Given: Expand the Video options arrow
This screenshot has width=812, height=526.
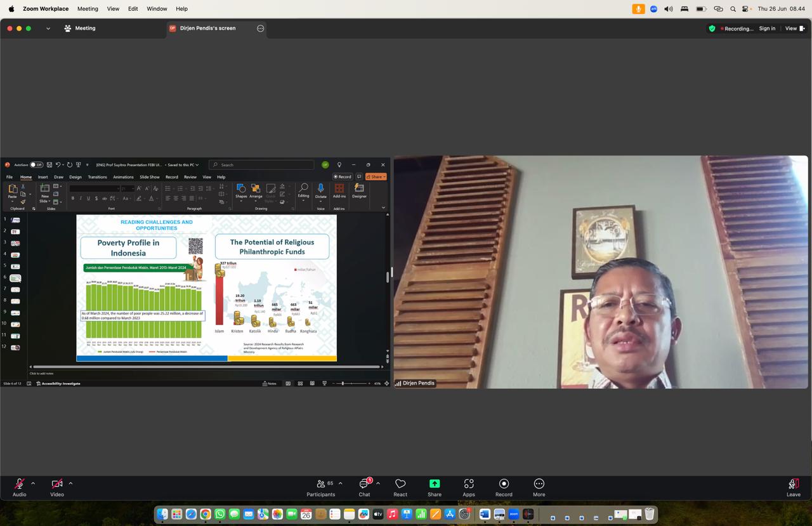Looking at the screenshot, I should [70, 483].
